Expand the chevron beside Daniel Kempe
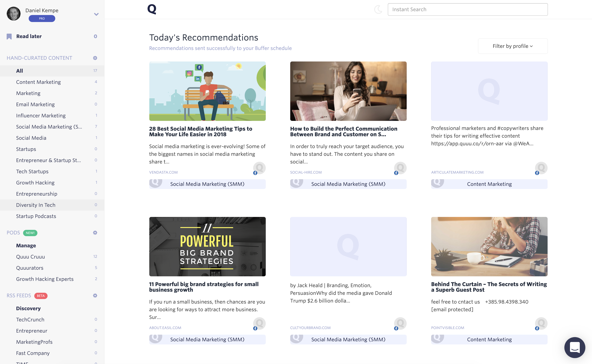 pos(96,14)
